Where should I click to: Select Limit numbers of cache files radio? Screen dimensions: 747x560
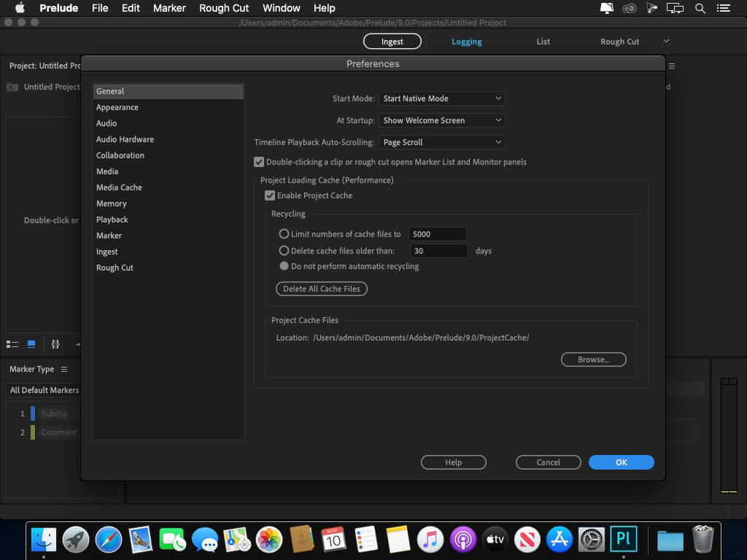pyautogui.click(x=285, y=234)
